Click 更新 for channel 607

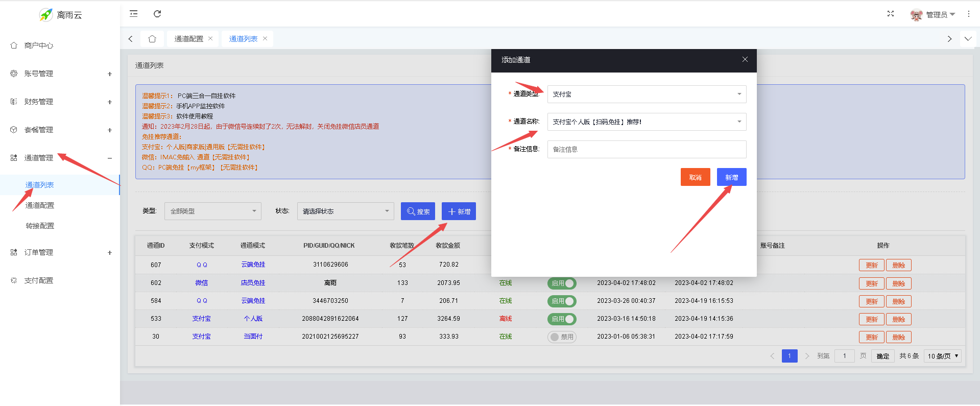pyautogui.click(x=872, y=266)
